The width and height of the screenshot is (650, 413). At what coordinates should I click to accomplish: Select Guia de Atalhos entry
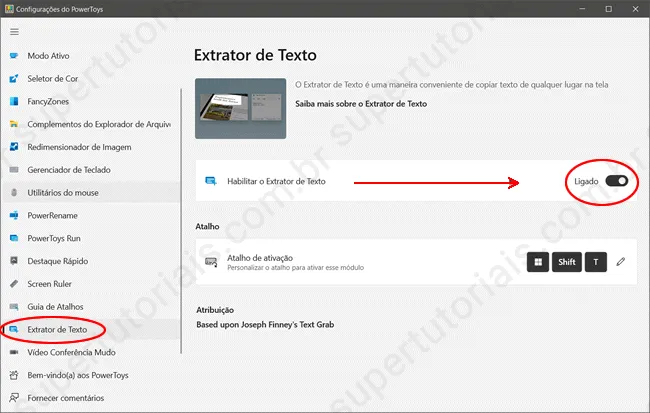pyautogui.click(x=55, y=306)
